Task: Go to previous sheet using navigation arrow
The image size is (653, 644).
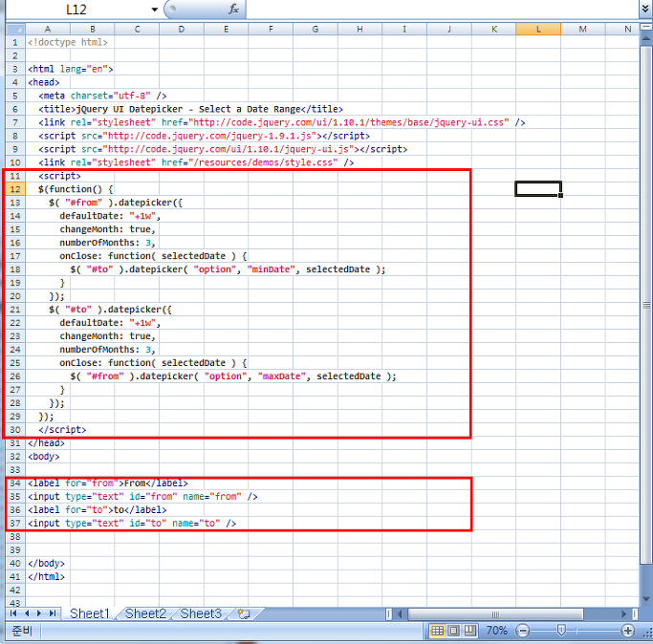Action: tap(27, 613)
